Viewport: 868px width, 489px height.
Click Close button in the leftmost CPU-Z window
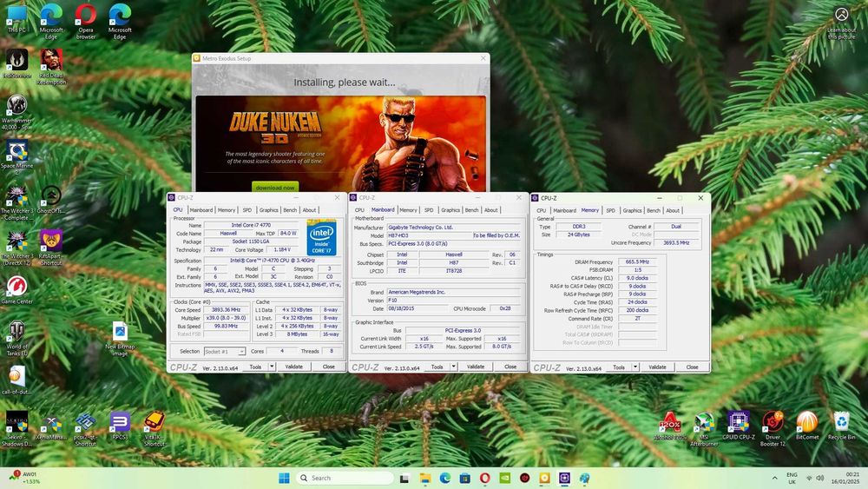click(x=329, y=367)
